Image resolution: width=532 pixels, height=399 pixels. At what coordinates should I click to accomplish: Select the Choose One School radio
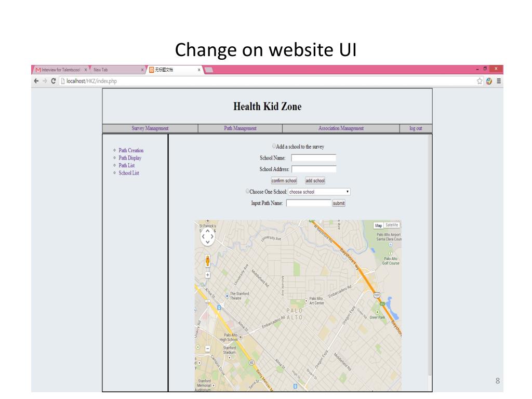tap(247, 191)
